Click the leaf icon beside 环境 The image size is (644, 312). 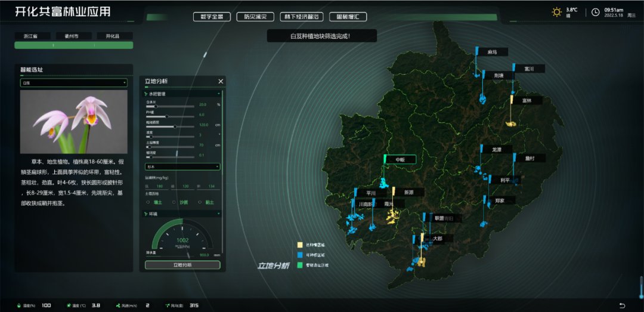pos(146,214)
